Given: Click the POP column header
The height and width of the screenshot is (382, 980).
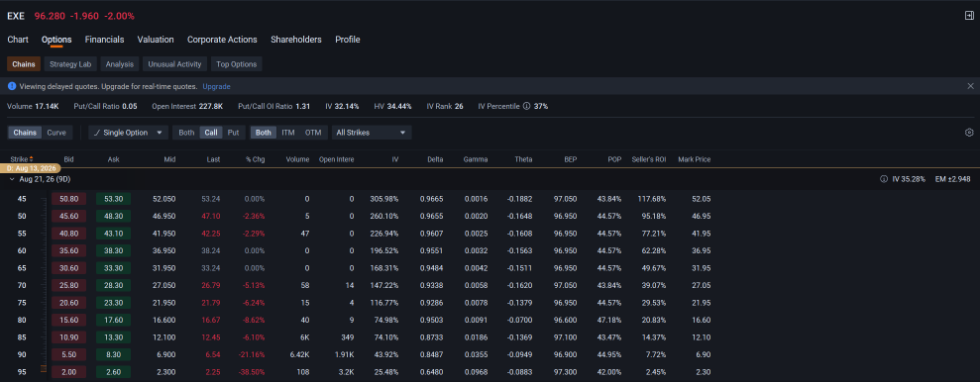Looking at the screenshot, I should click(x=615, y=159).
